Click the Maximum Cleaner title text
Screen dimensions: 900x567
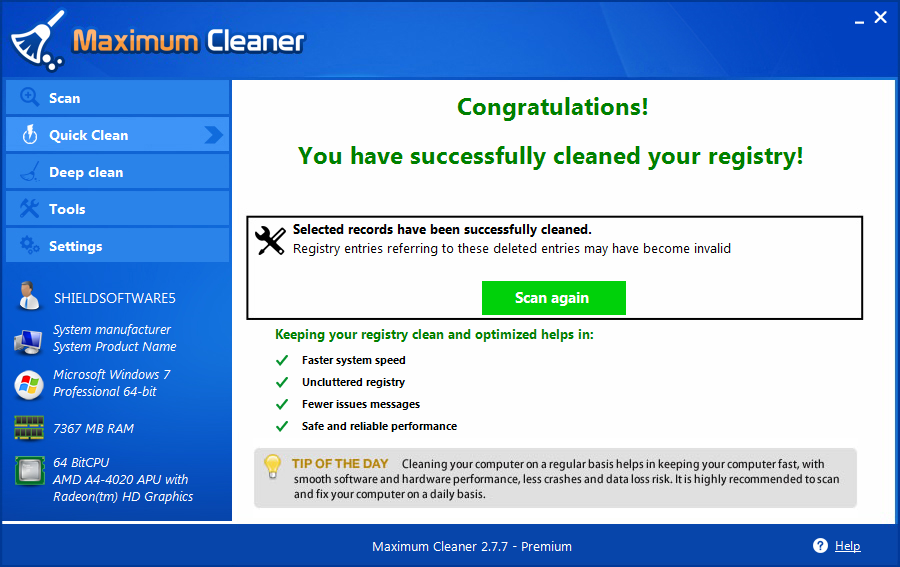pos(188,41)
